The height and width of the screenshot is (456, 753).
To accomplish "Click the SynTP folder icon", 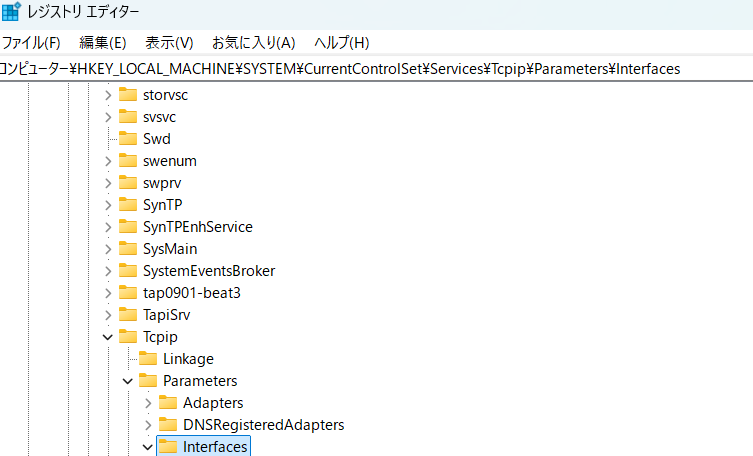I will [128, 204].
